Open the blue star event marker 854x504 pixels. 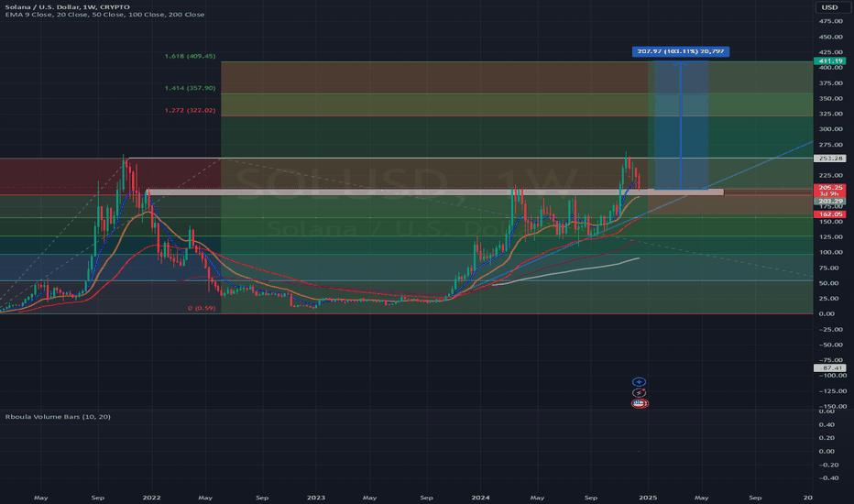pos(639,382)
